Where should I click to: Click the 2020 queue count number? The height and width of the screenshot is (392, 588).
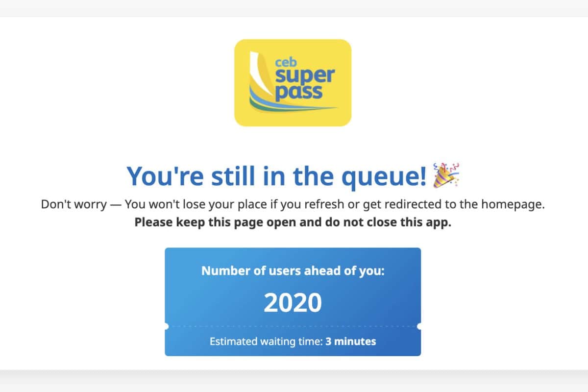(x=293, y=303)
